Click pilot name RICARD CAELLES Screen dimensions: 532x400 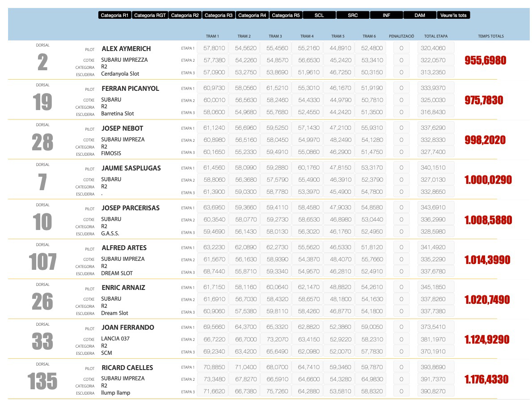(x=127, y=368)
